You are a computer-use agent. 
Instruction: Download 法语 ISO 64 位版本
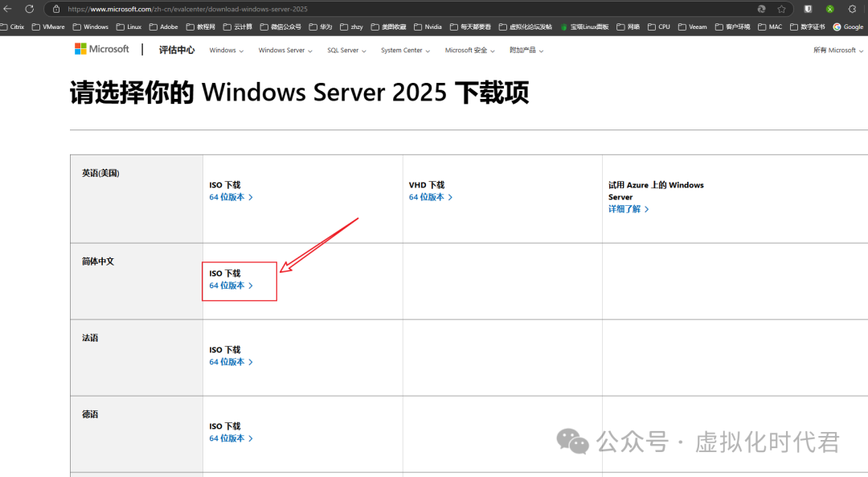[231, 362]
